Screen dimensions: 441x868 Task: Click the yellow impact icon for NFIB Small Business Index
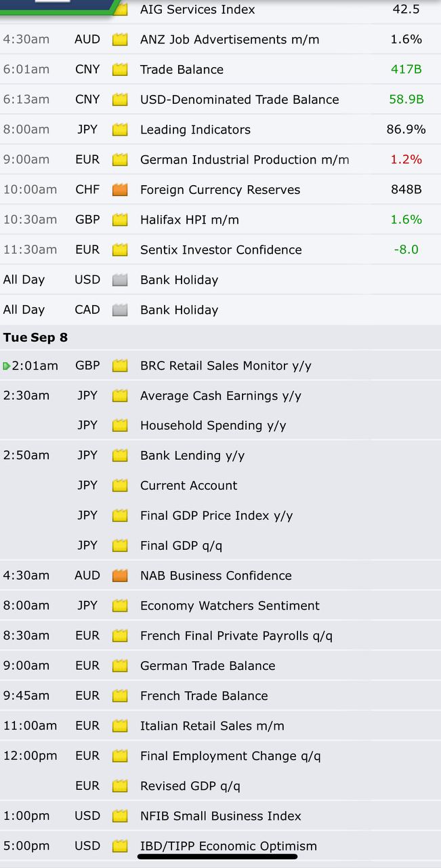pyautogui.click(x=120, y=816)
